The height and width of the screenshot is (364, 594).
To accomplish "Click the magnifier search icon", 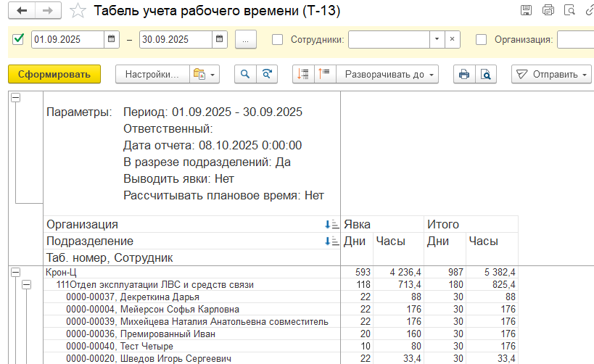I will [x=245, y=74].
